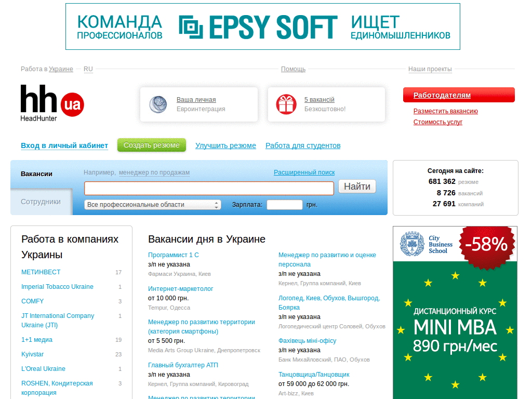Screen dimensions: 532x399
Task: Click the EPSY SOFT banner advertisement
Action: pos(263,26)
